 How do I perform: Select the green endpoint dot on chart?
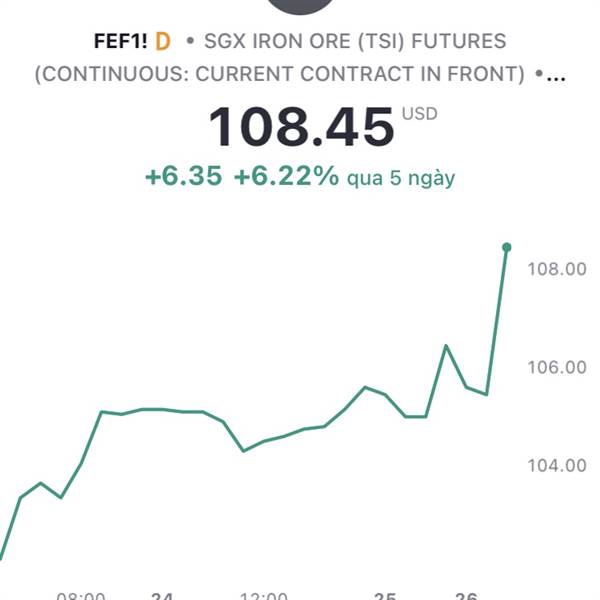tap(507, 248)
